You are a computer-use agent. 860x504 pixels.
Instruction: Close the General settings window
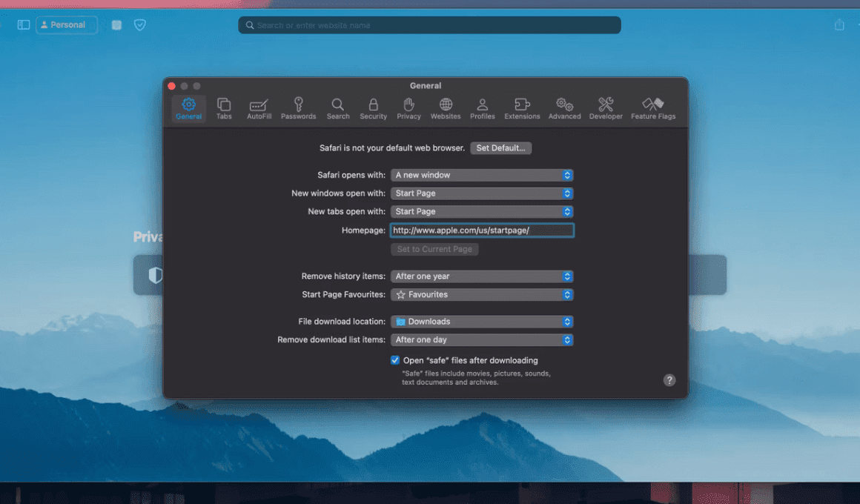pos(172,86)
